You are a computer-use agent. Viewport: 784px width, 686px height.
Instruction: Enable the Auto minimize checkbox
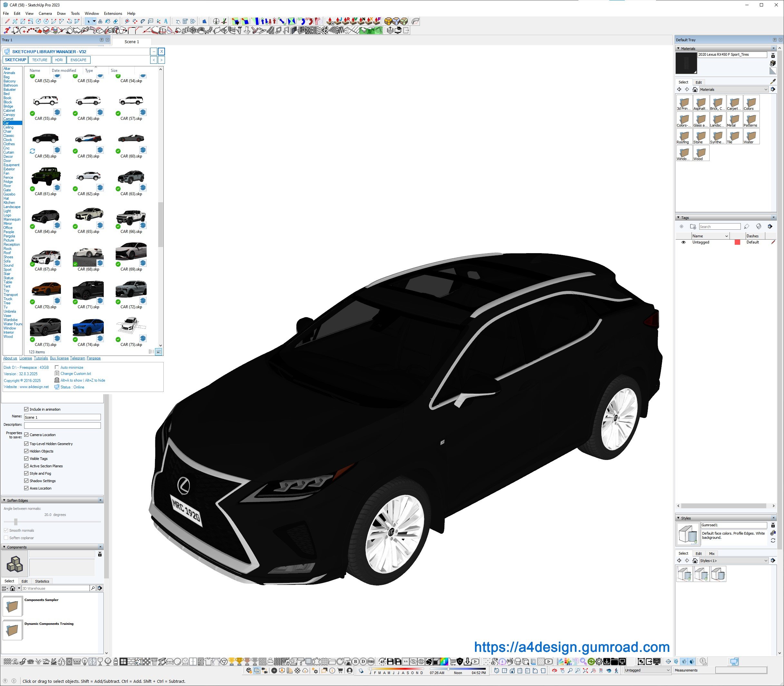click(x=57, y=367)
